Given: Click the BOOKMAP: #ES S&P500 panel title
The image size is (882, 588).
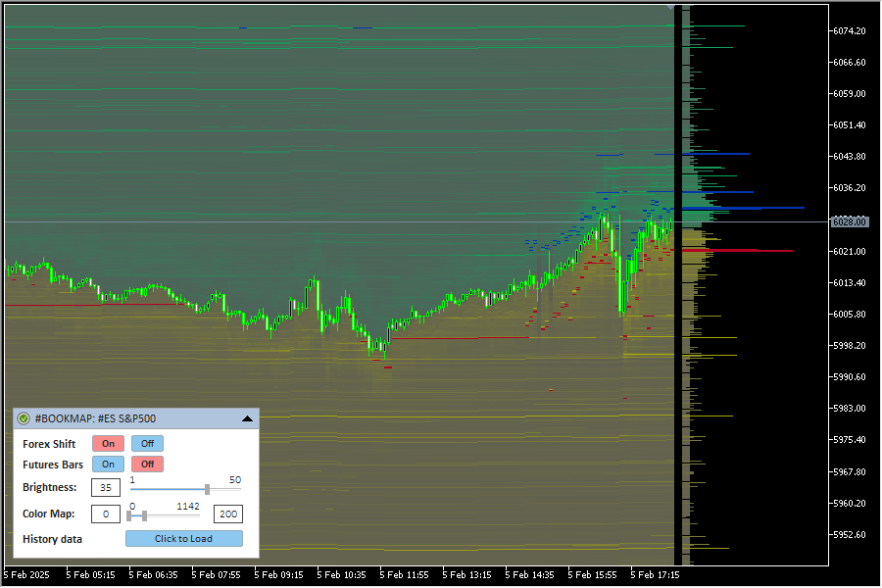Looking at the screenshot, I should click(95, 418).
